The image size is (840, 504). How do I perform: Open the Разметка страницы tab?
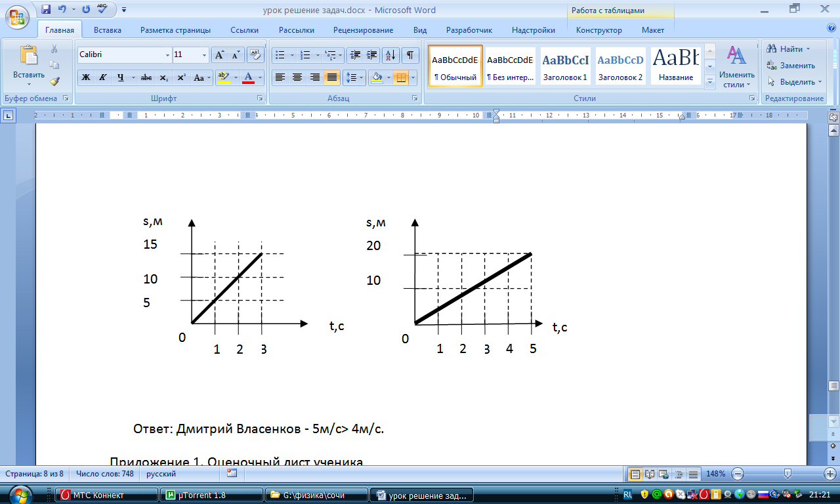[x=175, y=30]
